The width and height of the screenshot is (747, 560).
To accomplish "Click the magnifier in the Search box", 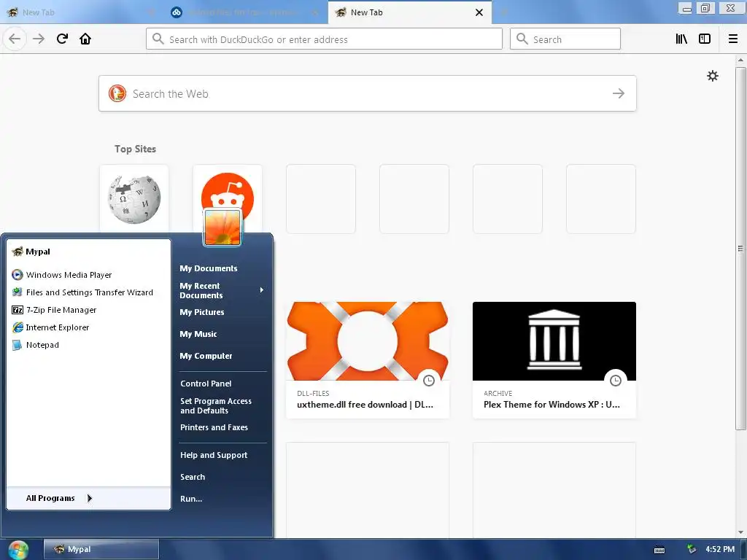I will coord(522,39).
